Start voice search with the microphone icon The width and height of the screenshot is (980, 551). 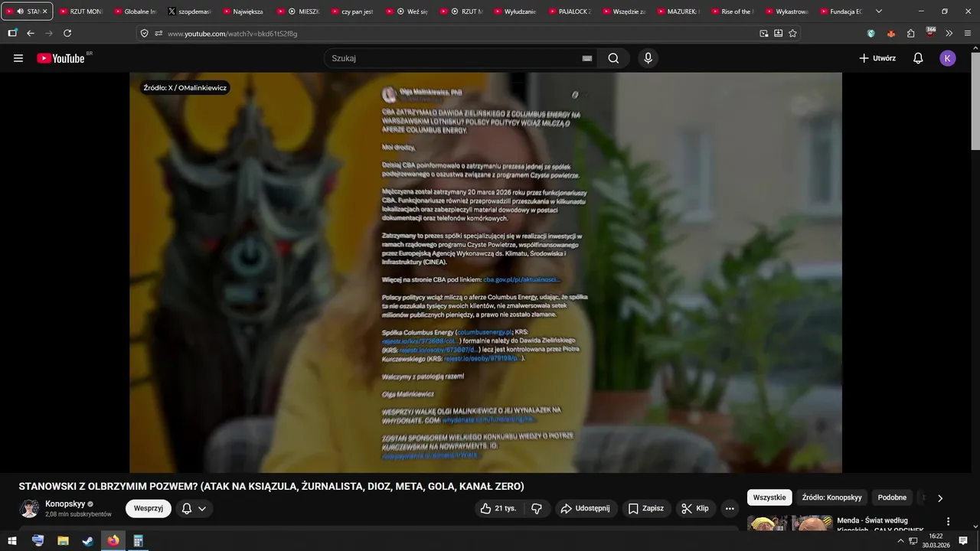coord(648,58)
